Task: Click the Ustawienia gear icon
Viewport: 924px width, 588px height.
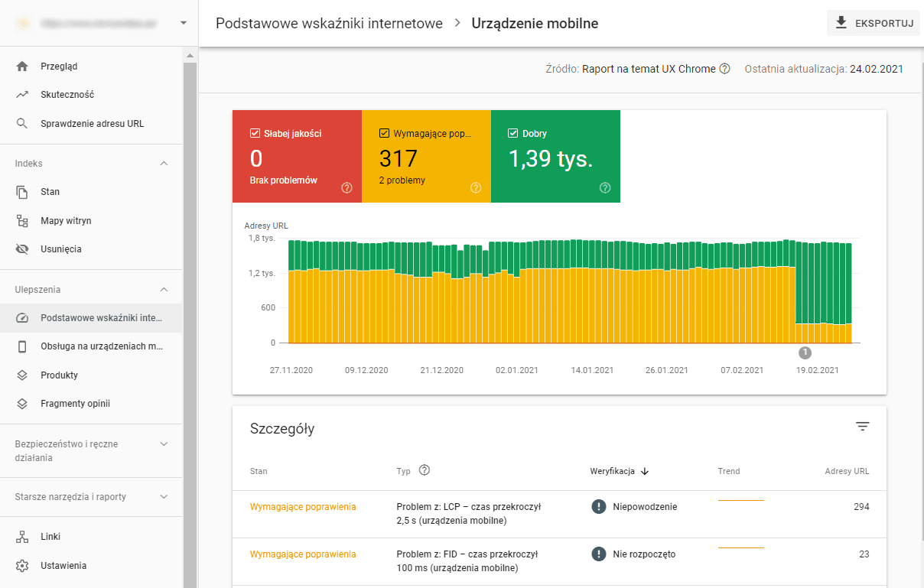Action: point(22,566)
